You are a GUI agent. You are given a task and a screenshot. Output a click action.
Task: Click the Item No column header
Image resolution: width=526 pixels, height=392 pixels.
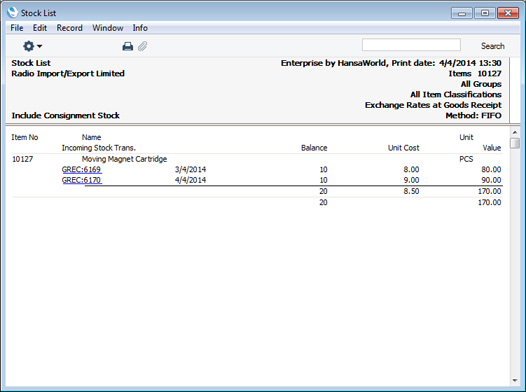25,137
